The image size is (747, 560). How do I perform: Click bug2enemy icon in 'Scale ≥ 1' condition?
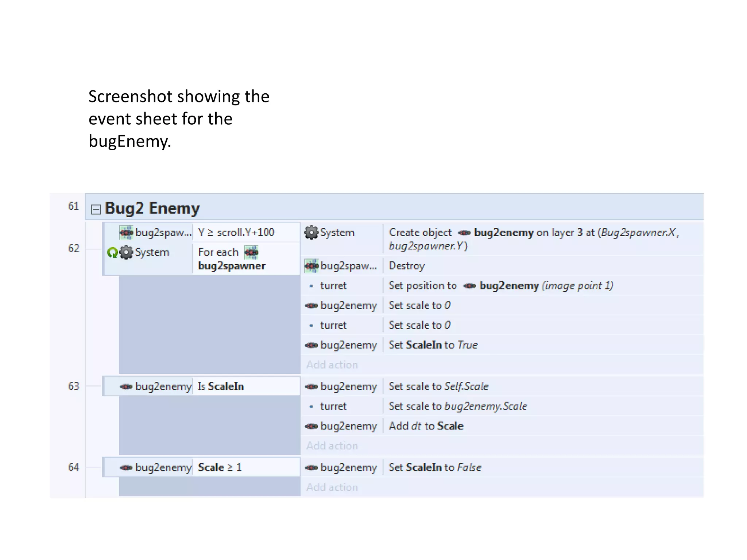[x=126, y=467]
